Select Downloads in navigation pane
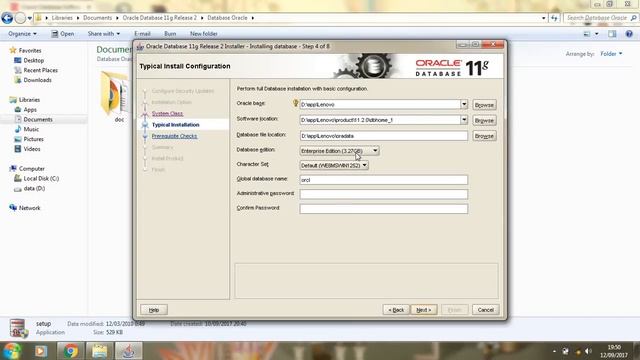Image resolution: width=640 pixels, height=360 pixels. click(x=37, y=80)
